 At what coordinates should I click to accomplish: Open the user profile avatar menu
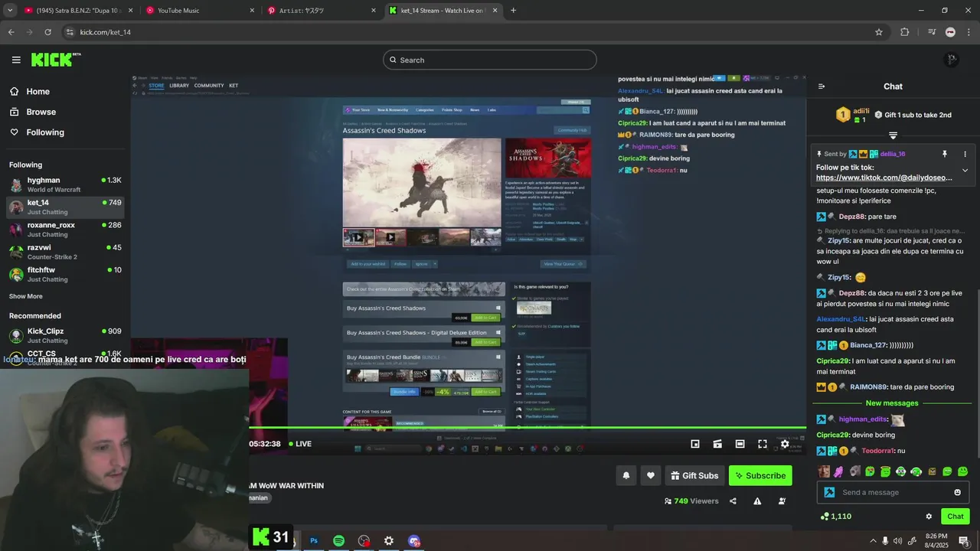(x=951, y=60)
